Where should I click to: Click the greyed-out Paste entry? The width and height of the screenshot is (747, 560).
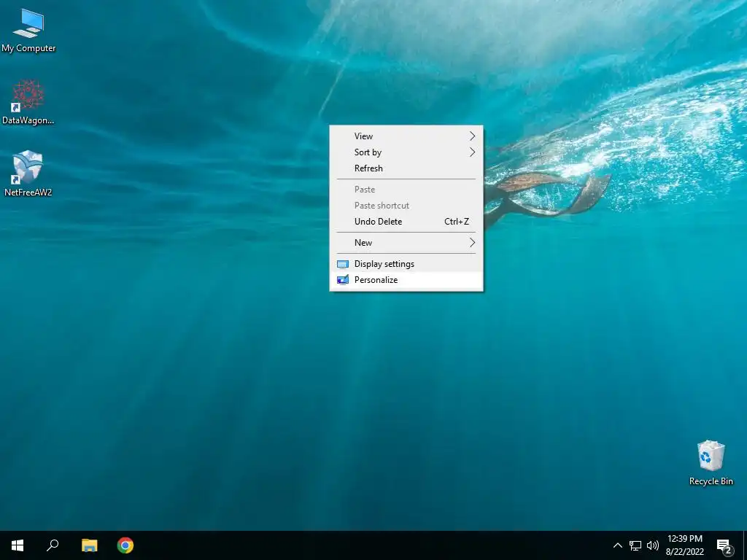[406, 190]
